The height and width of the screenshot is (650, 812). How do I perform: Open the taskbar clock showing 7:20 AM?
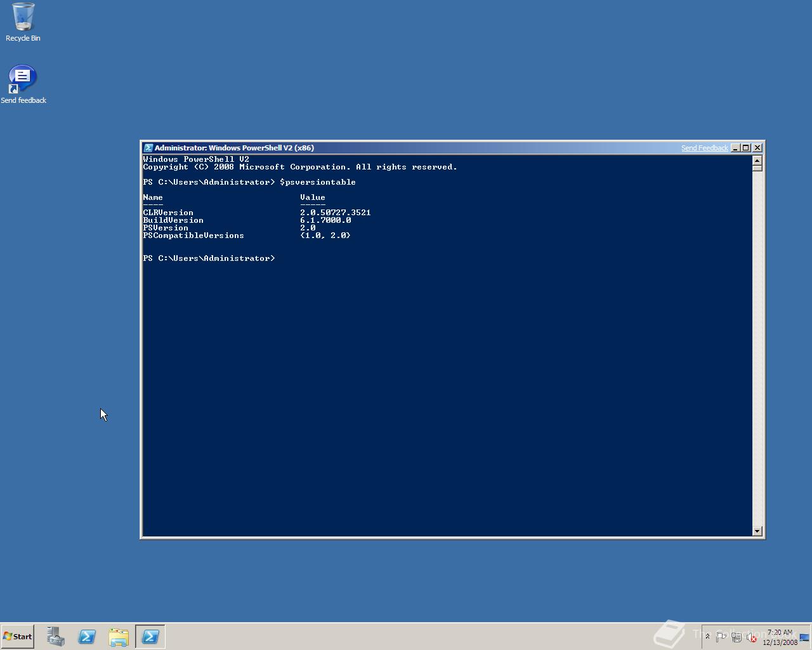(780, 637)
